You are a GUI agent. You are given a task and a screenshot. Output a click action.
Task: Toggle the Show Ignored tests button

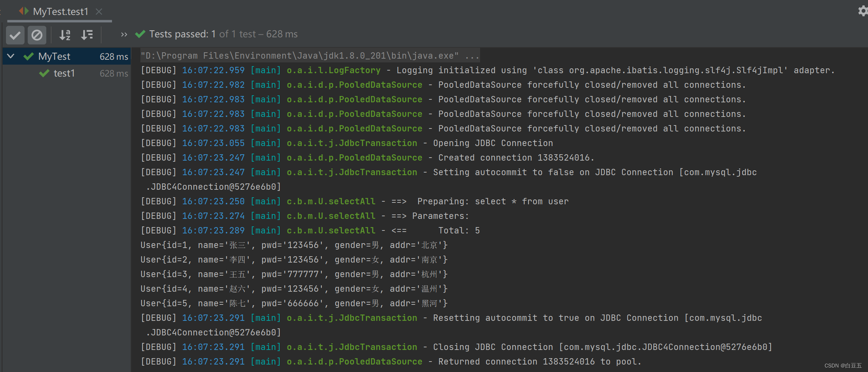pyautogui.click(x=37, y=35)
